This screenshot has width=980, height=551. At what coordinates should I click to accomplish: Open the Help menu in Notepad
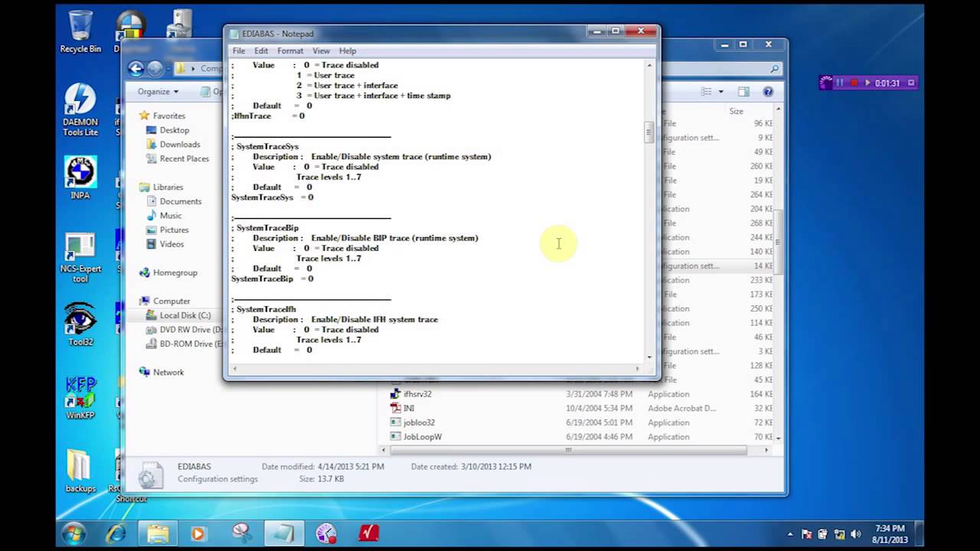click(x=348, y=51)
